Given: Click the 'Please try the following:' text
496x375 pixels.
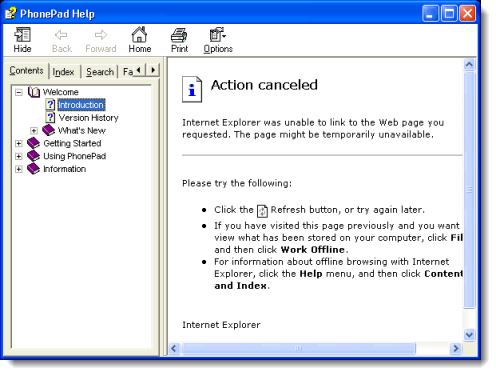Looking at the screenshot, I should (237, 183).
